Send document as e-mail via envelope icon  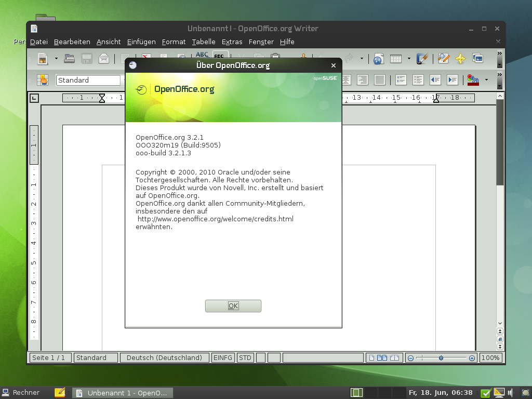click(x=103, y=58)
